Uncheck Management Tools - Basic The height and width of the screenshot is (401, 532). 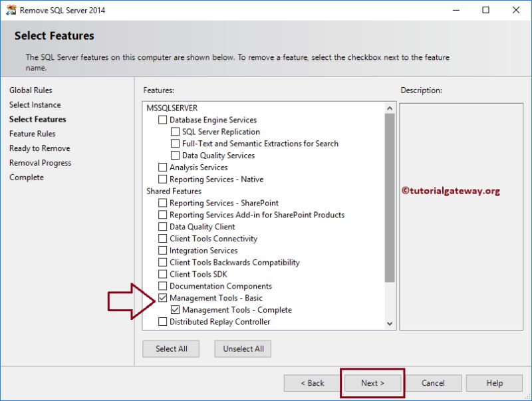pos(163,298)
